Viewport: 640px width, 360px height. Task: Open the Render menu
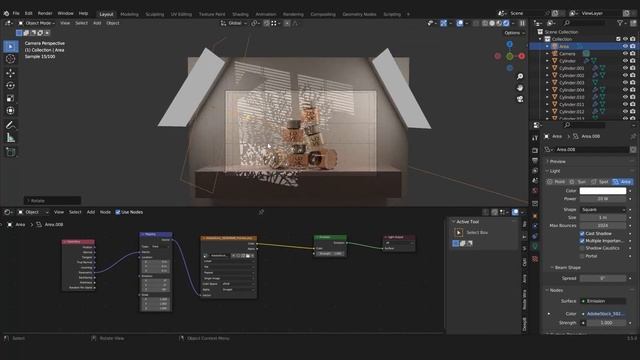(x=45, y=13)
